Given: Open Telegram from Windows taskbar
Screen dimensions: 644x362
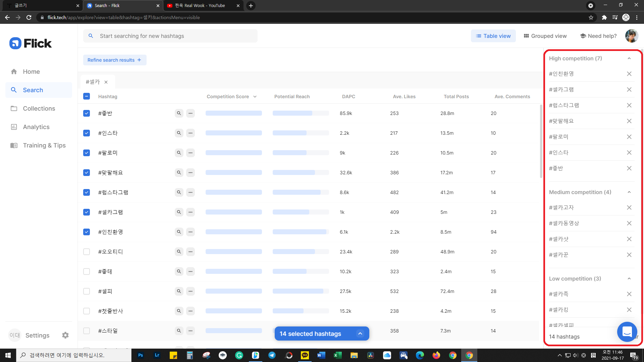Looking at the screenshot, I should pyautogui.click(x=272, y=355).
